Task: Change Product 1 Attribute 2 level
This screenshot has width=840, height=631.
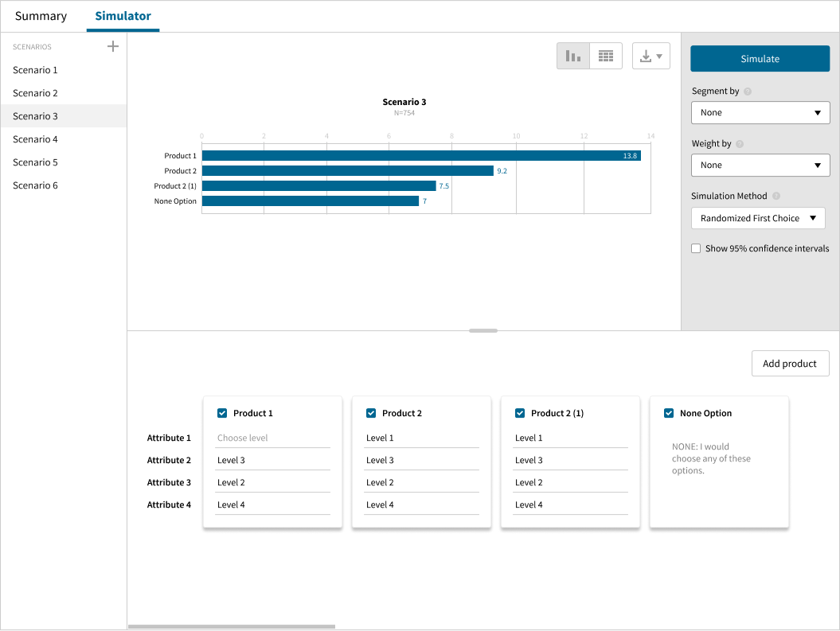Action: [x=272, y=460]
